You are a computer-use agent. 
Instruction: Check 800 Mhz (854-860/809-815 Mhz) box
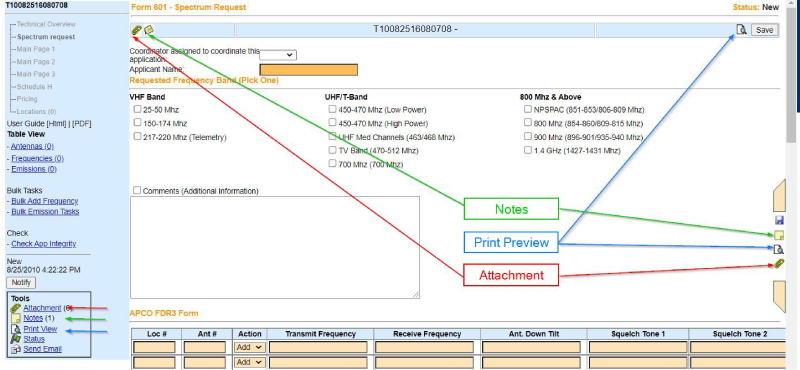(x=528, y=123)
